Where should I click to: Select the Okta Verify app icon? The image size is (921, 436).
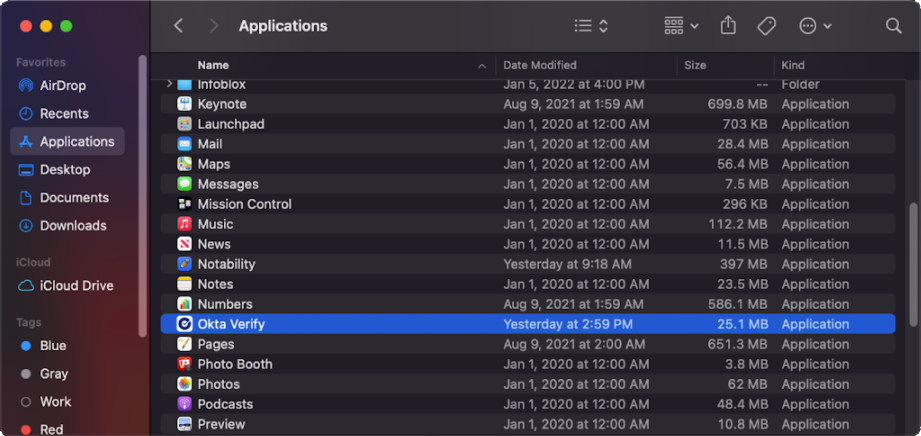(x=185, y=324)
